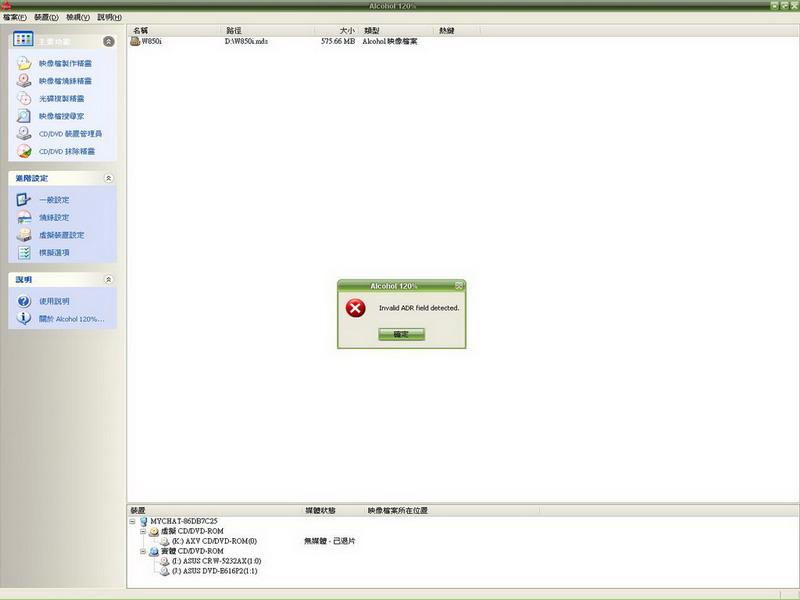Open the Image Making Wizard (映像檔製作精靈) icon
This screenshot has width=800, height=600.
[x=23, y=63]
